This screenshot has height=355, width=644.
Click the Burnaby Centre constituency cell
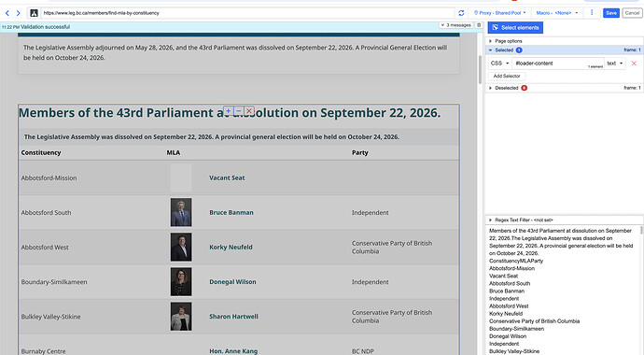tap(43, 351)
